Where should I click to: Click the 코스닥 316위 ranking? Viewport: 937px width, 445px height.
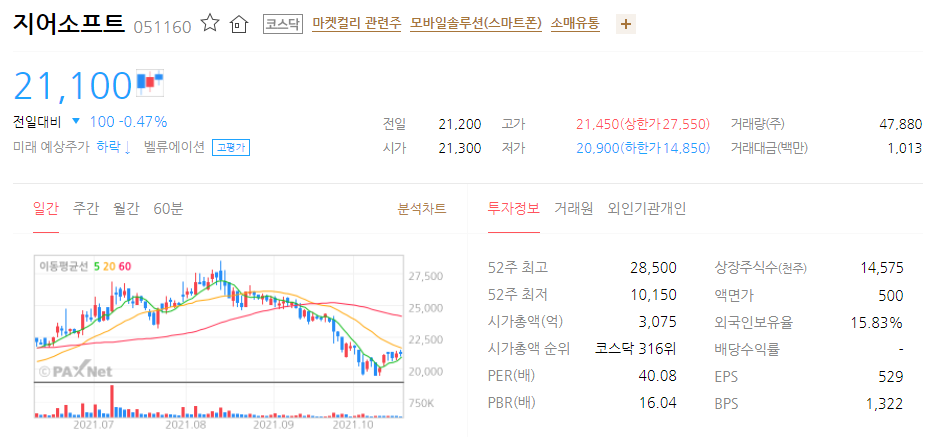click(x=636, y=349)
